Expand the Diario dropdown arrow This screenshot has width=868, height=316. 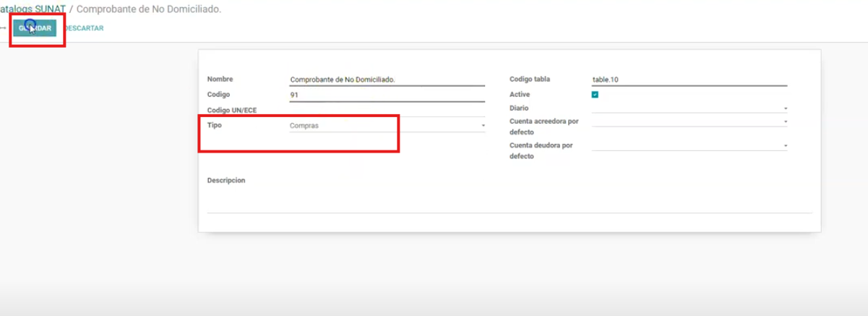click(x=785, y=108)
